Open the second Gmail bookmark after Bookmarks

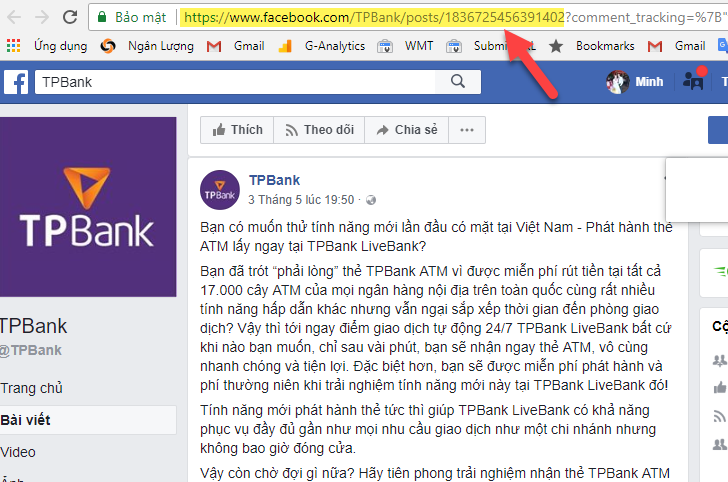pyautogui.click(x=690, y=46)
